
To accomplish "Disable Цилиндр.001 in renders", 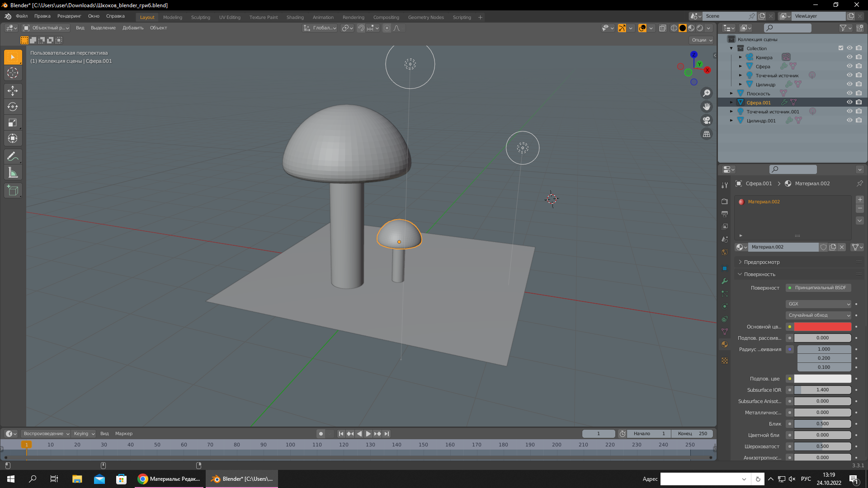I will (859, 121).
